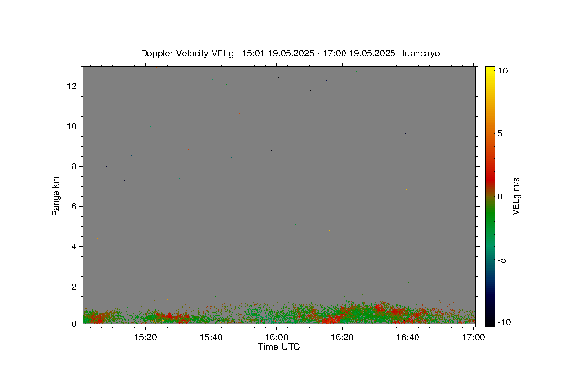Click the 16:00 time tick label
The image size is (588, 392).
[276, 337]
